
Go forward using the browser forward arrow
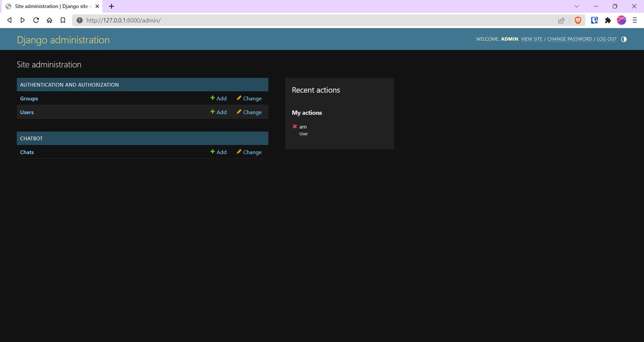(x=22, y=20)
